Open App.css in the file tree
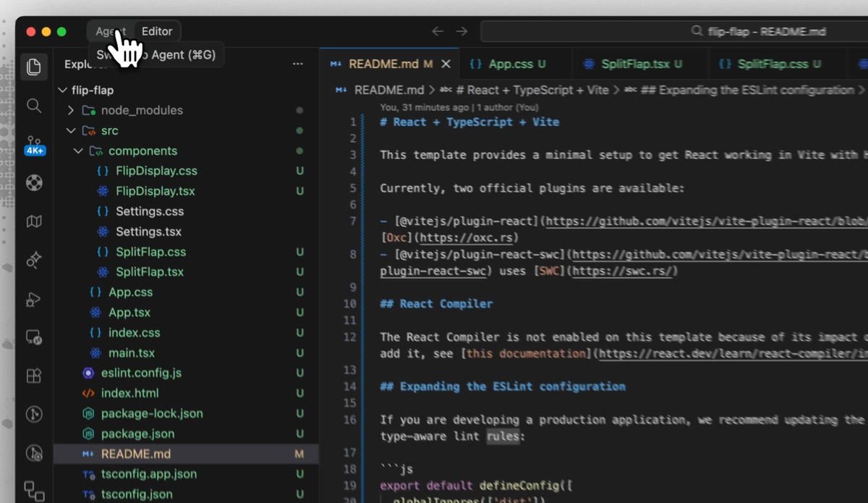The image size is (868, 503). pyautogui.click(x=130, y=292)
